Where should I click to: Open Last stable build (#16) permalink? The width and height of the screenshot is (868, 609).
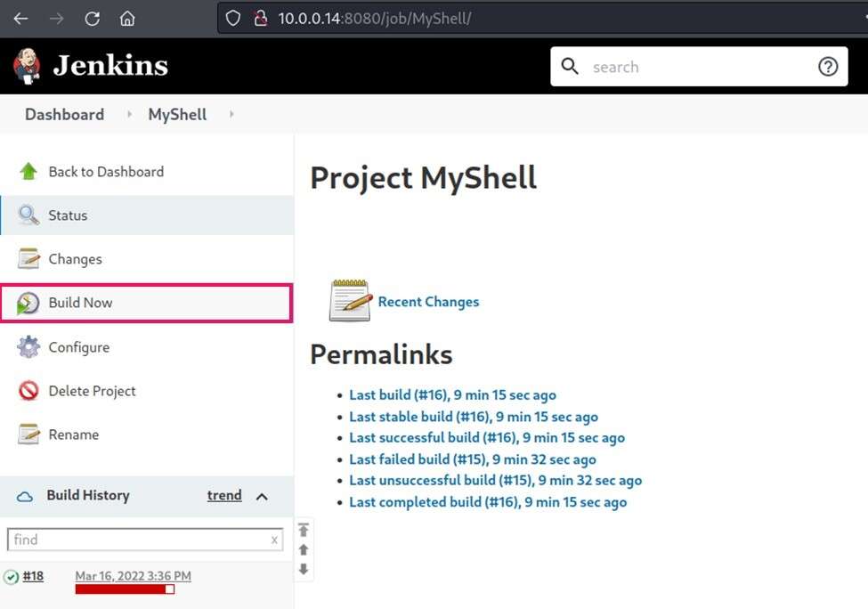(x=474, y=417)
